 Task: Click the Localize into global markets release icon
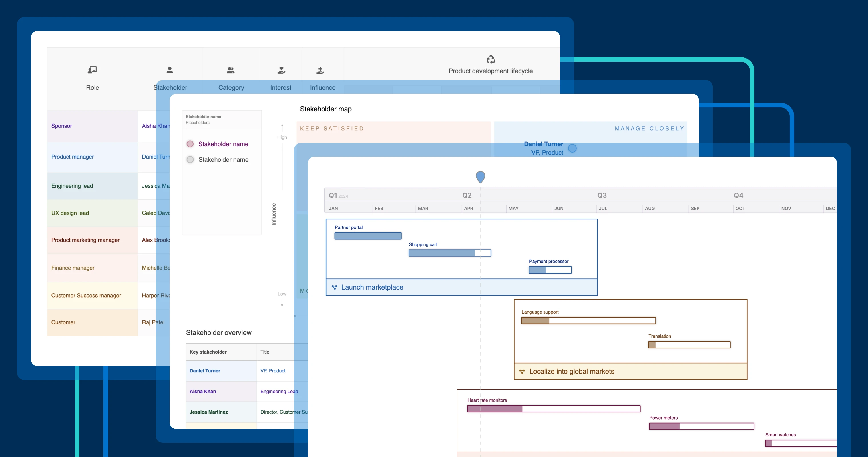tap(522, 371)
